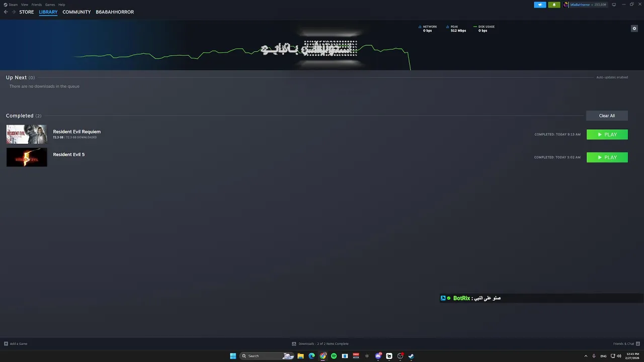Open the volume speaker tray icon

click(x=619, y=356)
